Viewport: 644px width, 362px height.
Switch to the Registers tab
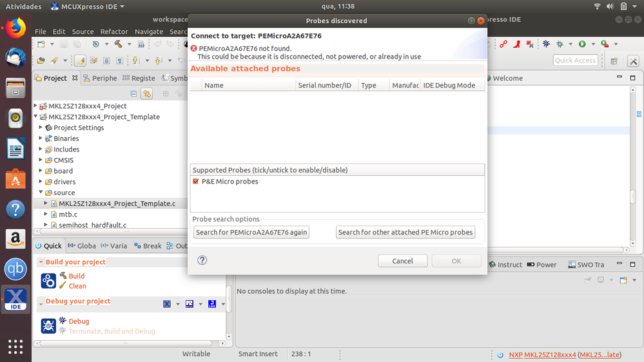tap(139, 78)
